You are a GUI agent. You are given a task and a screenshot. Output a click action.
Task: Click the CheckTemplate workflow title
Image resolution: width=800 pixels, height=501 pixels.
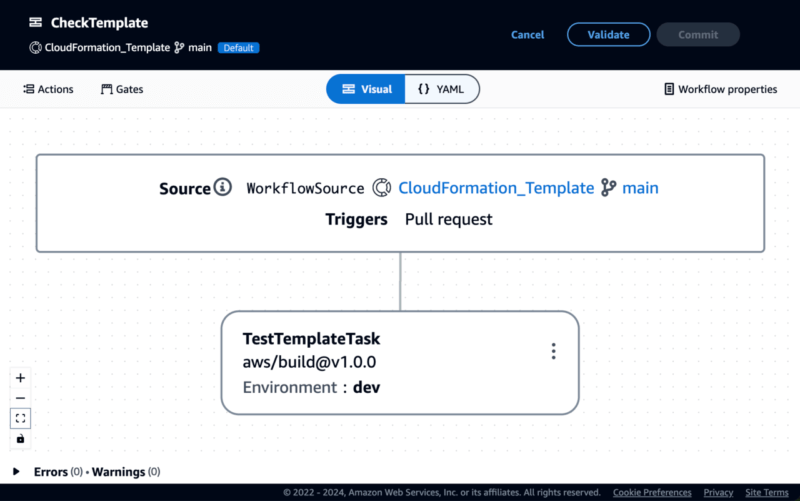point(99,22)
